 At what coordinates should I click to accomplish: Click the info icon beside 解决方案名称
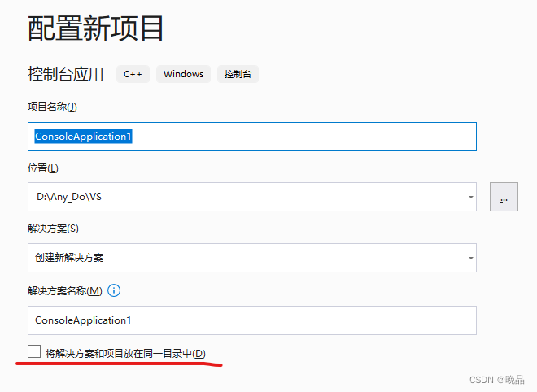point(114,290)
